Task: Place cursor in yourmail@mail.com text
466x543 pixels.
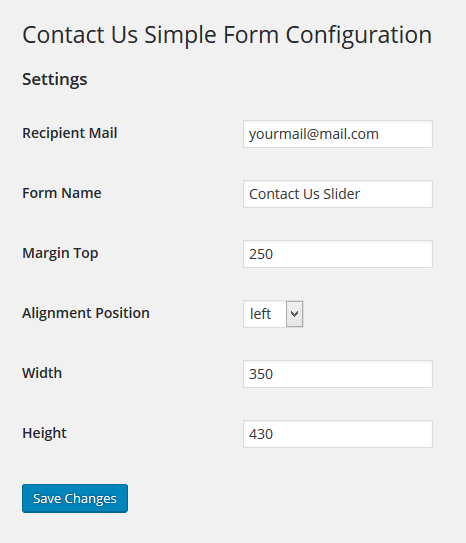Action: pyautogui.click(x=314, y=134)
